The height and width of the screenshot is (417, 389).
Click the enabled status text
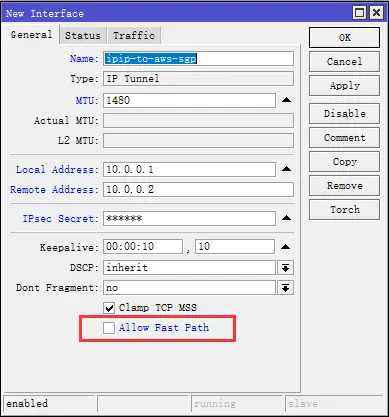click(x=27, y=404)
